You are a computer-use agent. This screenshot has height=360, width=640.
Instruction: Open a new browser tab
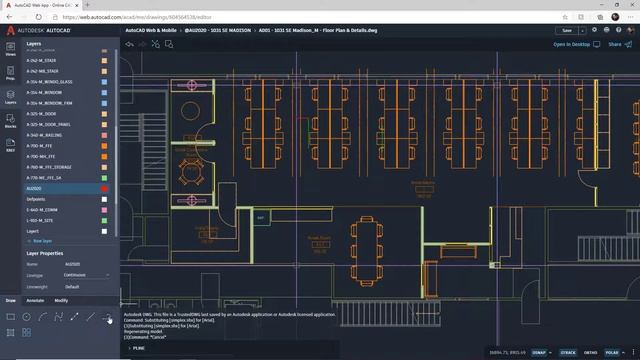87,5
